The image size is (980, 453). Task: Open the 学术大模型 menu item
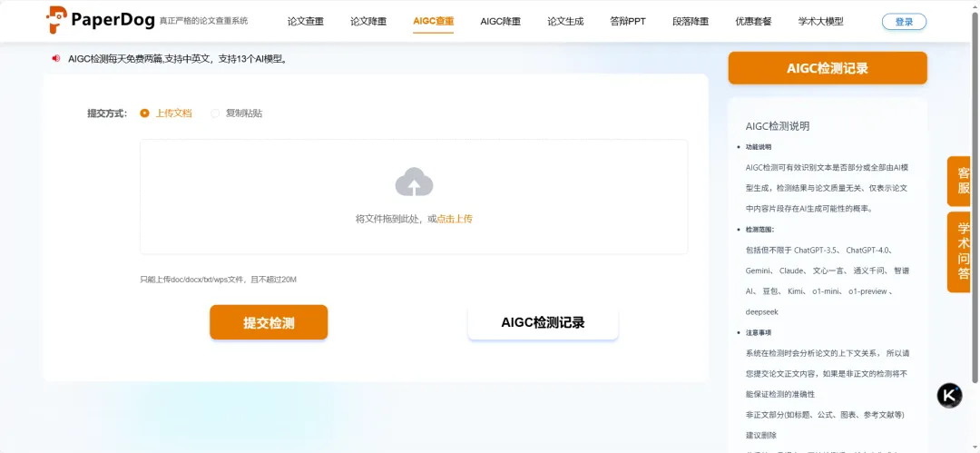[x=820, y=21]
